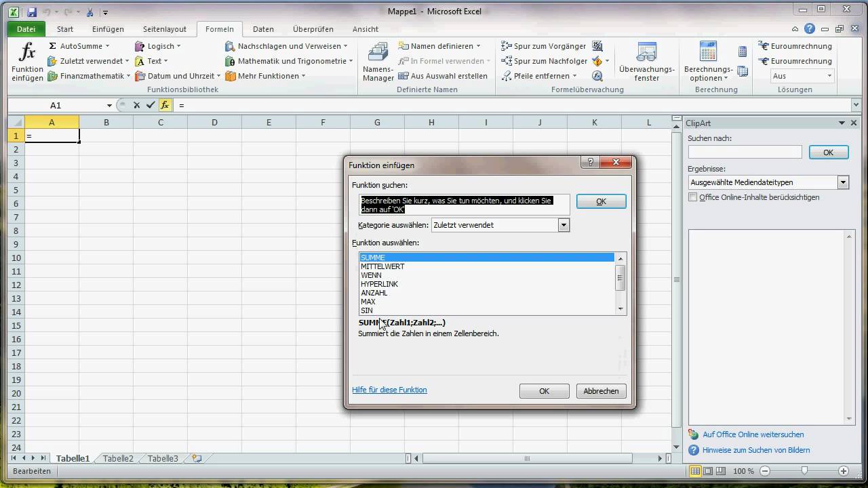Switch to the Überprüfen ribbon tab
Image resolution: width=868 pixels, height=488 pixels.
pos(313,29)
